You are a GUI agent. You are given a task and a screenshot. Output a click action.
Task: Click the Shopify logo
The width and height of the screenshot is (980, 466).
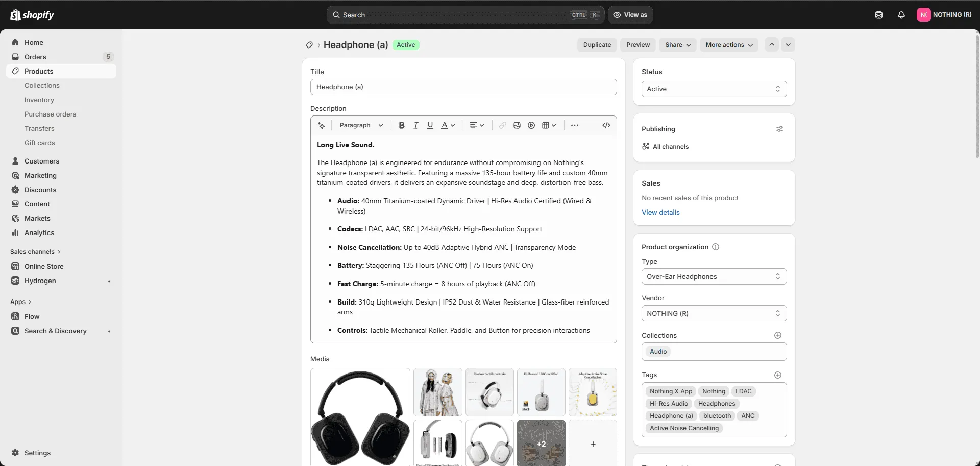[x=32, y=15]
